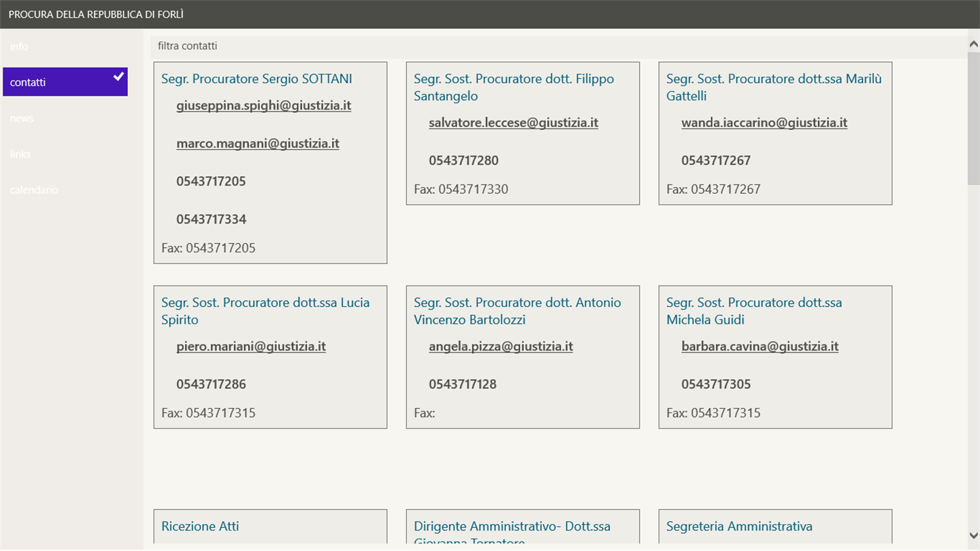Click Fax: 0543717205 line

point(208,248)
